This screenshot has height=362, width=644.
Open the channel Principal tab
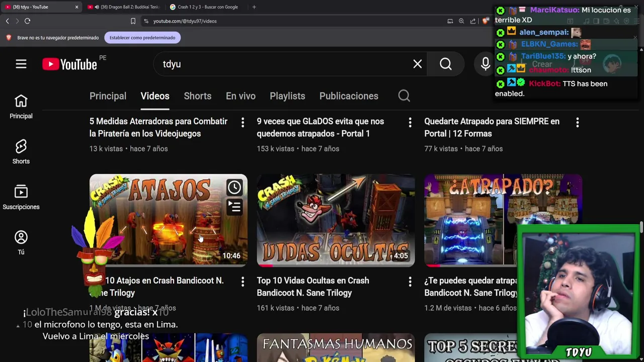(108, 96)
